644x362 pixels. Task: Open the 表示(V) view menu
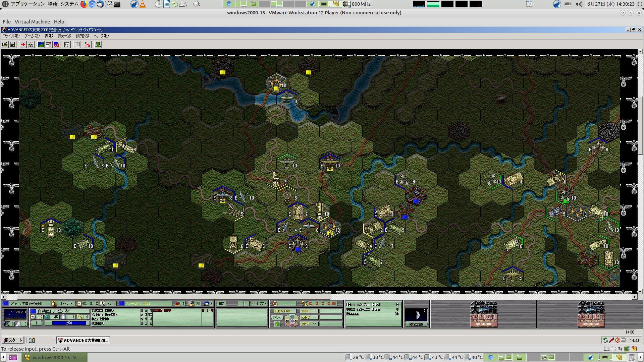point(64,36)
